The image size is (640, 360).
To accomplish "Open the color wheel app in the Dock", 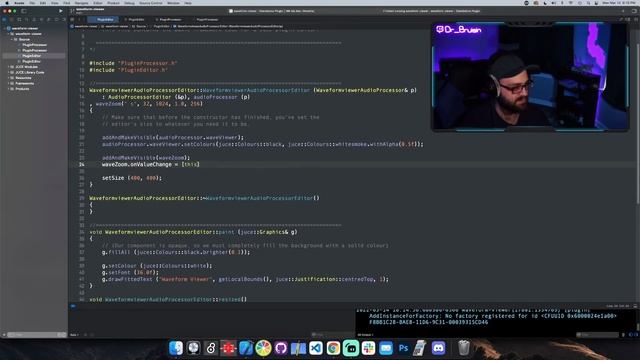I will point(263,348).
